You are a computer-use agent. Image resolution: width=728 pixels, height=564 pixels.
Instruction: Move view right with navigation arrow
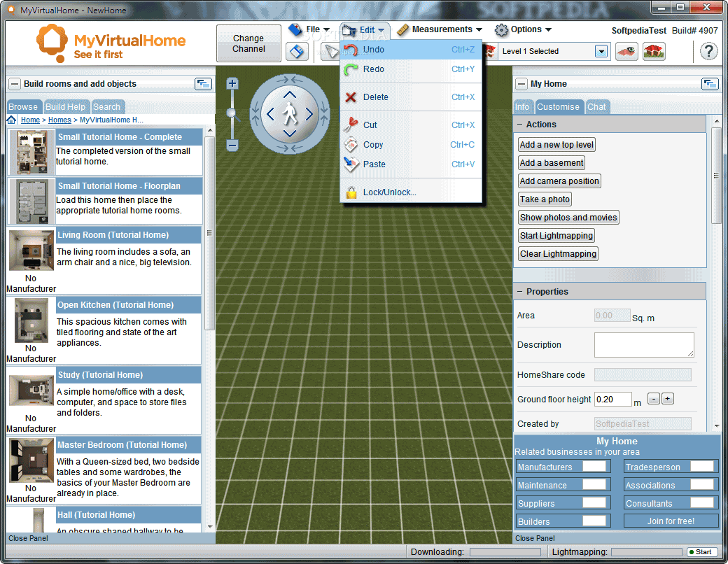click(309, 114)
